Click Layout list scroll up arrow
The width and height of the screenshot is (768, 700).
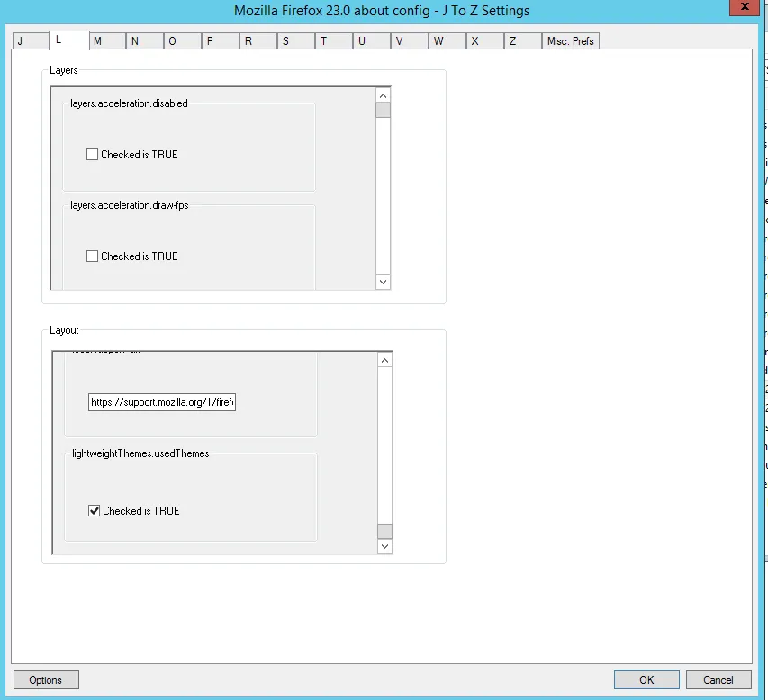click(x=384, y=360)
